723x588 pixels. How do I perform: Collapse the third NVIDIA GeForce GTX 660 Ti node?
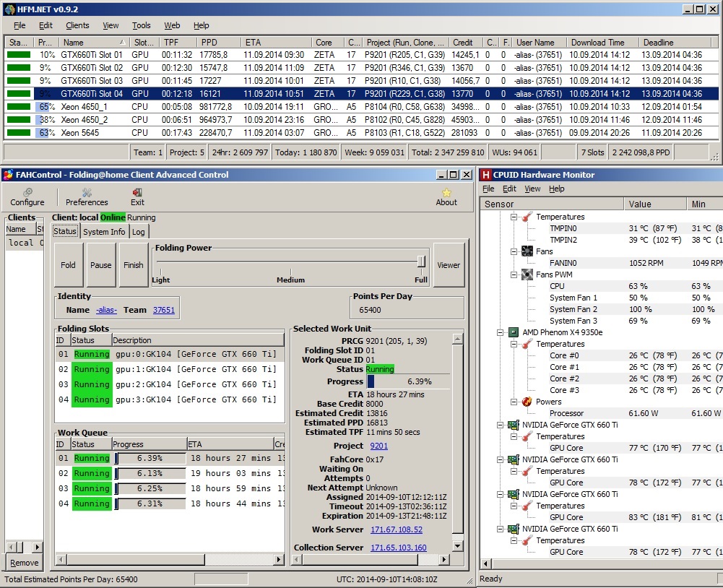tap(500, 494)
